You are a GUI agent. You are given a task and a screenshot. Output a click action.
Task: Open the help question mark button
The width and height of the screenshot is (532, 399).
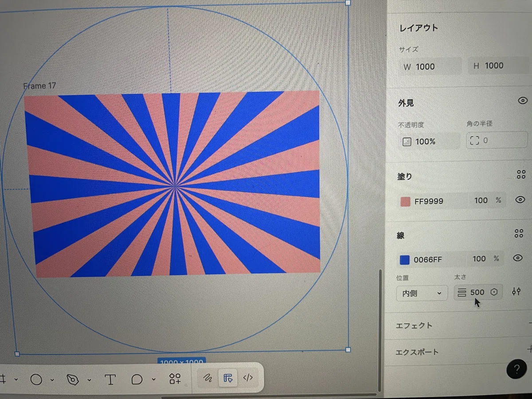[x=516, y=369]
